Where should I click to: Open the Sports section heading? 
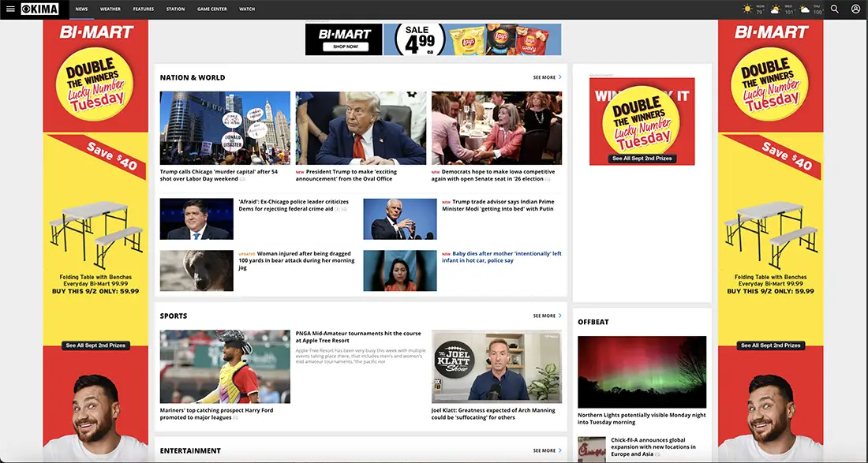click(174, 316)
